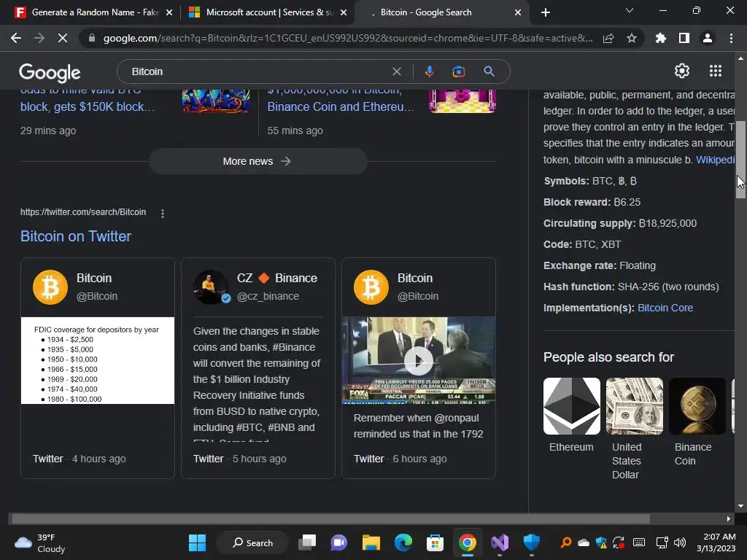Open Bitcoin on Twitter link

[76, 236]
